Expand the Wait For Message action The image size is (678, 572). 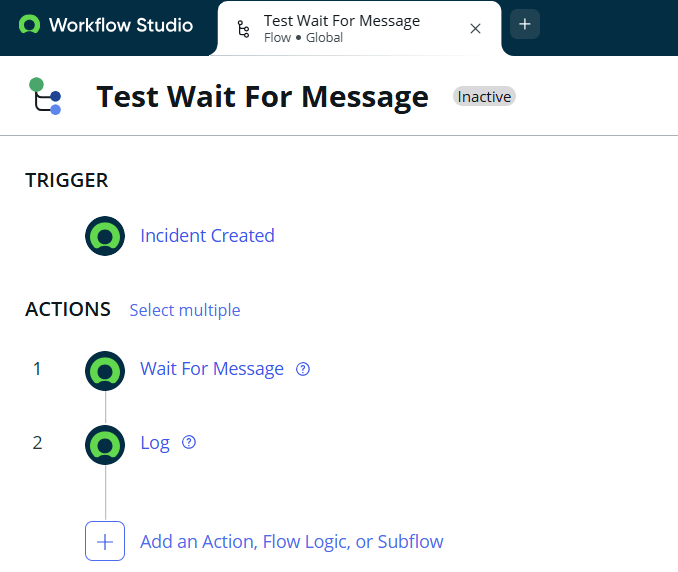coord(212,369)
